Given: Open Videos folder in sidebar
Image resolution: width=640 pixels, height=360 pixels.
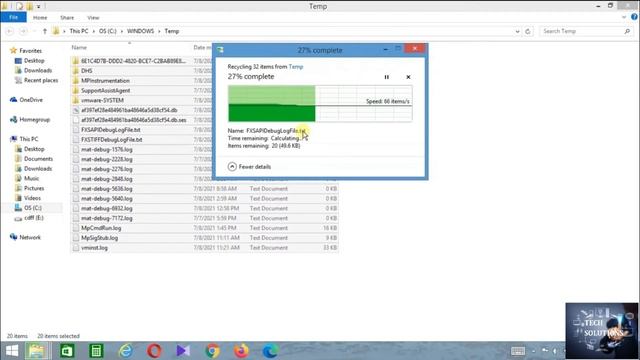Looking at the screenshot, I should point(32,198).
